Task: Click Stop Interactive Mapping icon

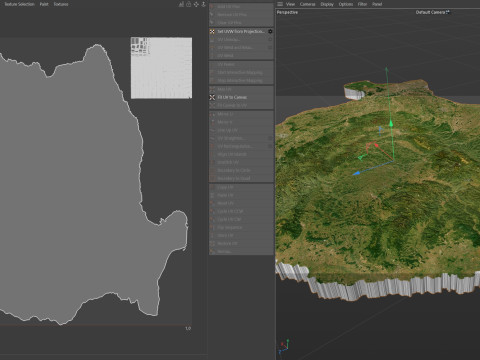Action: pyautogui.click(x=212, y=80)
